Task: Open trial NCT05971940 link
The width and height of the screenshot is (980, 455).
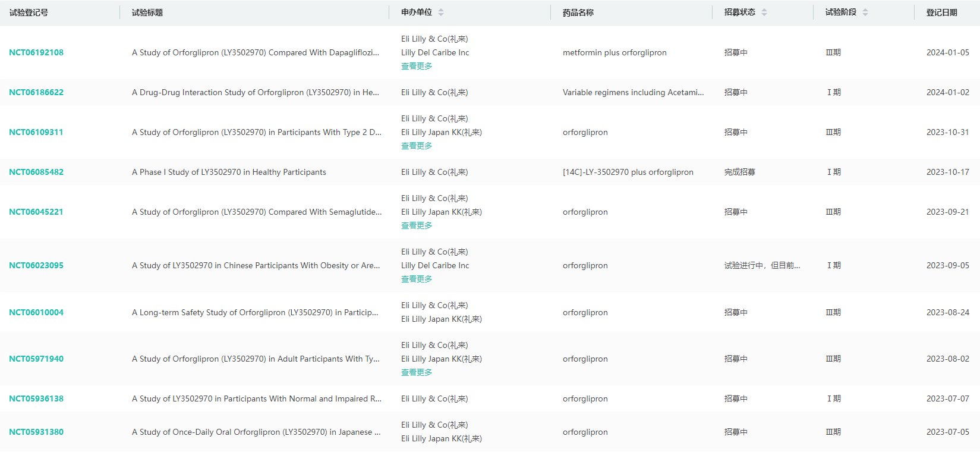Action: tap(36, 359)
